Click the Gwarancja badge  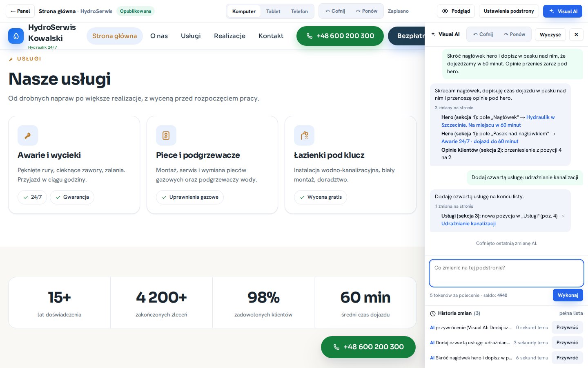[x=72, y=197]
